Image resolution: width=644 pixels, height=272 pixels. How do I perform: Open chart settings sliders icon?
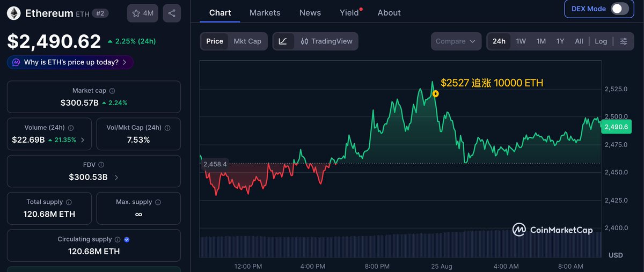tap(624, 41)
